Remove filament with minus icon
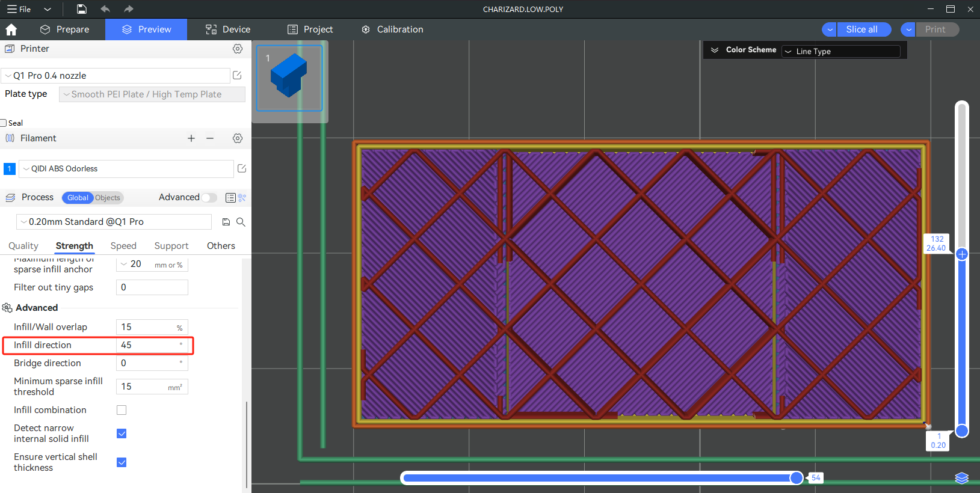Image resolution: width=980 pixels, height=493 pixels. coord(210,138)
